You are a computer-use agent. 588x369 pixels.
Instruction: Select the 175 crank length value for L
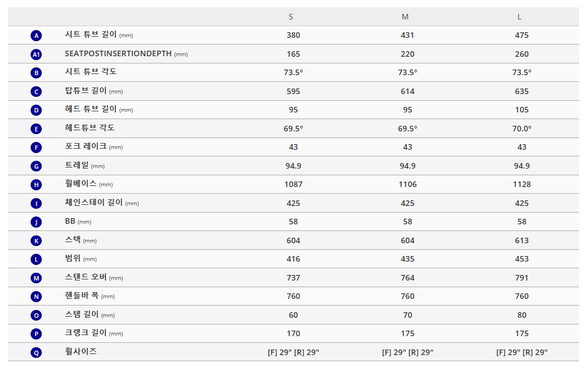[x=522, y=333]
